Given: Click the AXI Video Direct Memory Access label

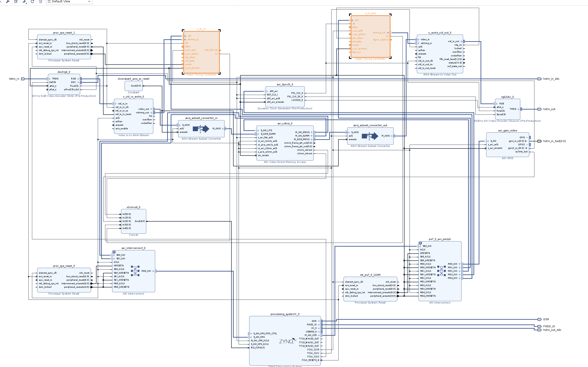Looking at the screenshot, I should point(285,162).
